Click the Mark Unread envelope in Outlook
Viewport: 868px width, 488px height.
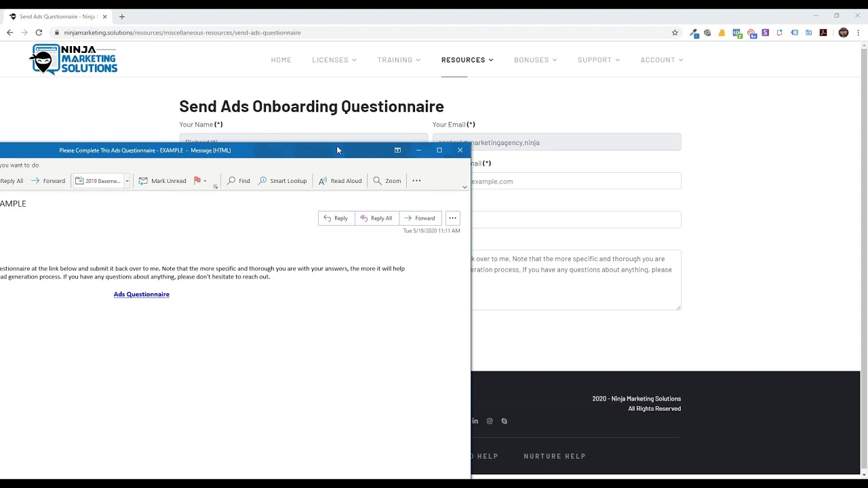click(162, 181)
